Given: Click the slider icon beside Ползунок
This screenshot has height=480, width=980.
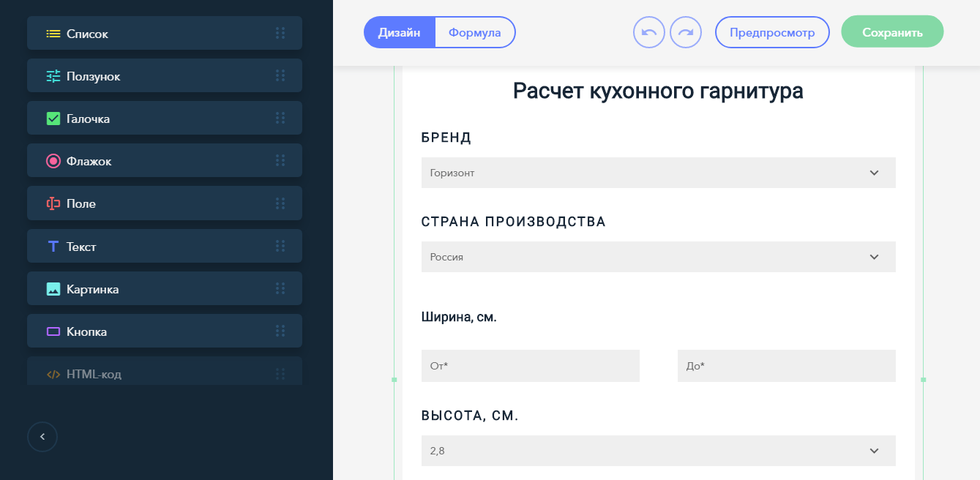Looking at the screenshot, I should click(x=53, y=76).
